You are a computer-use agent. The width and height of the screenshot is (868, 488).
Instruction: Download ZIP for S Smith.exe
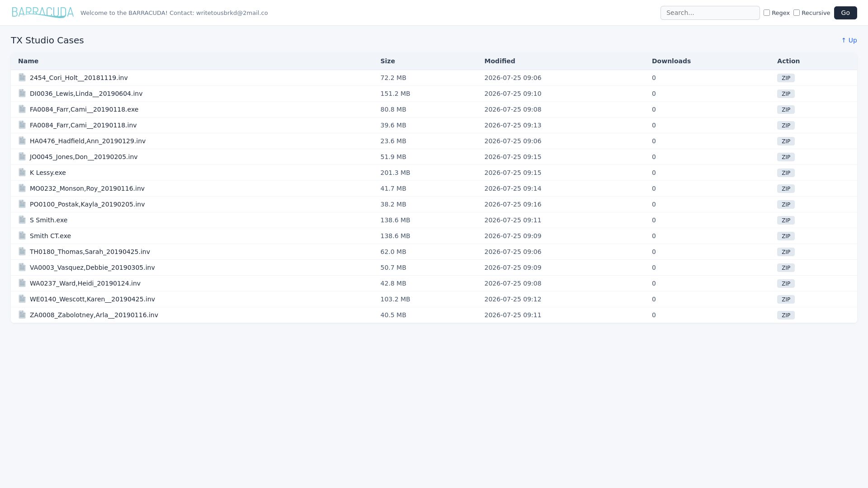point(786,220)
